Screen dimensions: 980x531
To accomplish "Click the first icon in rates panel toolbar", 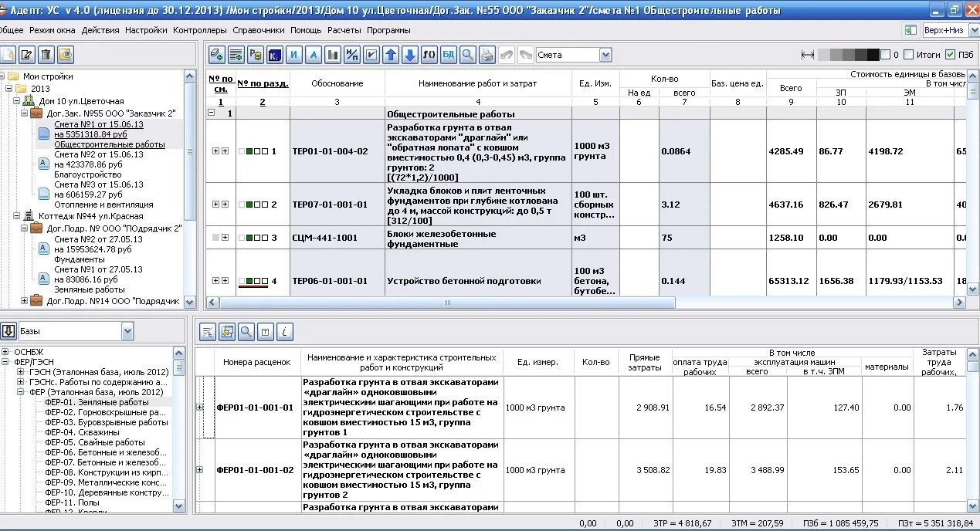I will [x=208, y=332].
